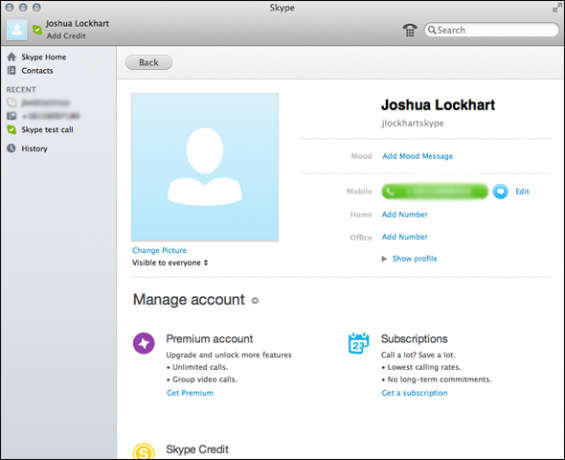Call the green mobile number button
The image size is (565, 460).
(435, 191)
